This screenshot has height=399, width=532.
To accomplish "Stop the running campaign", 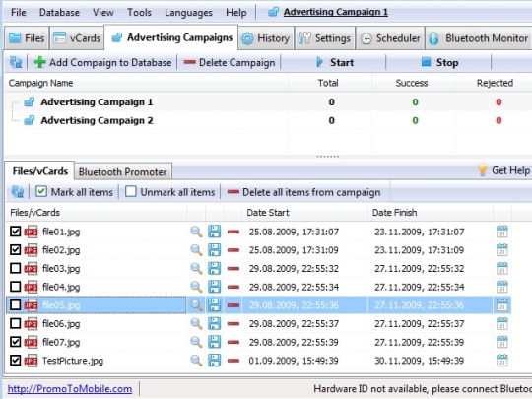I will coord(439,62).
